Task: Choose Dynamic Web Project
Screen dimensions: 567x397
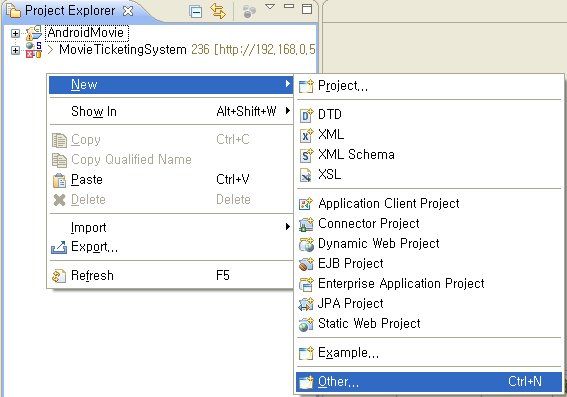Action: click(429, 243)
